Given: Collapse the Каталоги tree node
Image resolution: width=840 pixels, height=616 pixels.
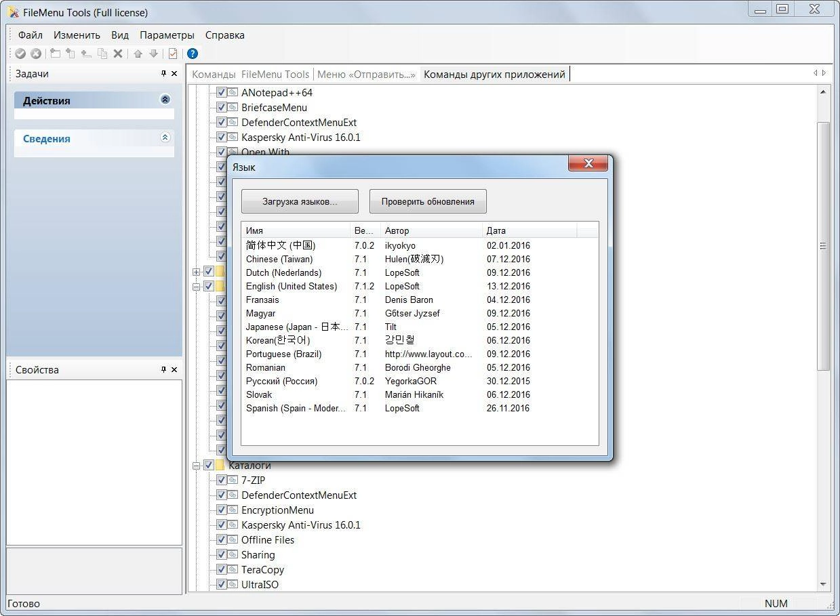Looking at the screenshot, I should (x=197, y=465).
